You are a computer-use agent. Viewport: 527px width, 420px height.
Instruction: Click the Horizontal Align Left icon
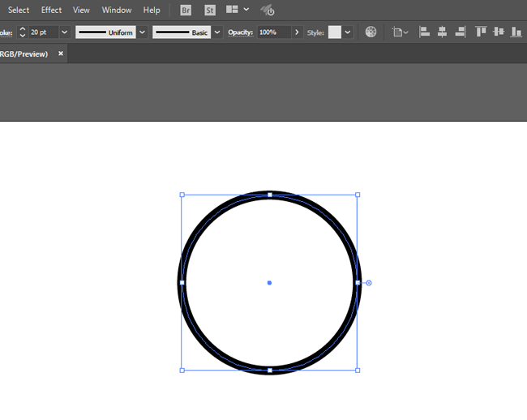click(x=424, y=32)
